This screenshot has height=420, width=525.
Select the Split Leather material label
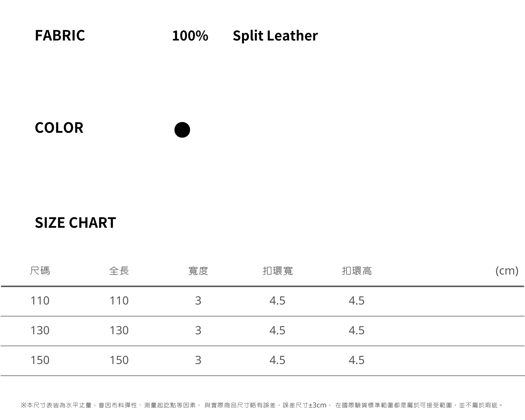click(275, 35)
